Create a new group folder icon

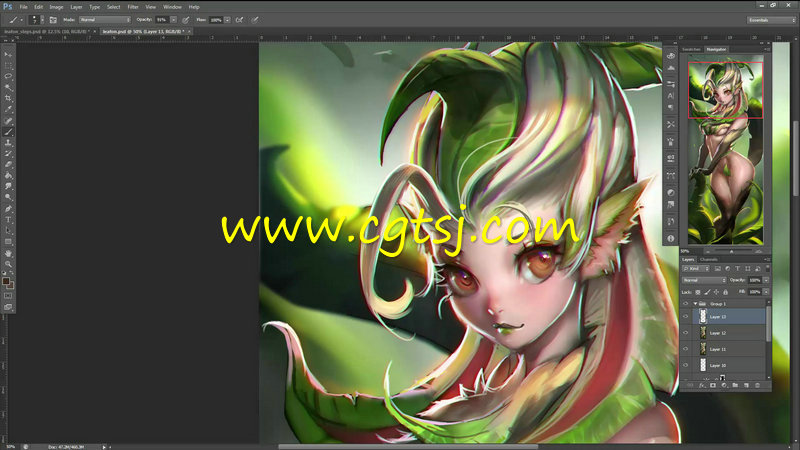click(735, 385)
